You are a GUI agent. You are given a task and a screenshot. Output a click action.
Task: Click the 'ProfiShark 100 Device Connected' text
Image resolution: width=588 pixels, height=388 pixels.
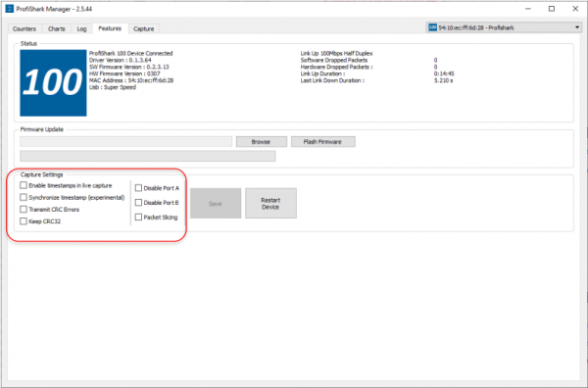point(131,53)
